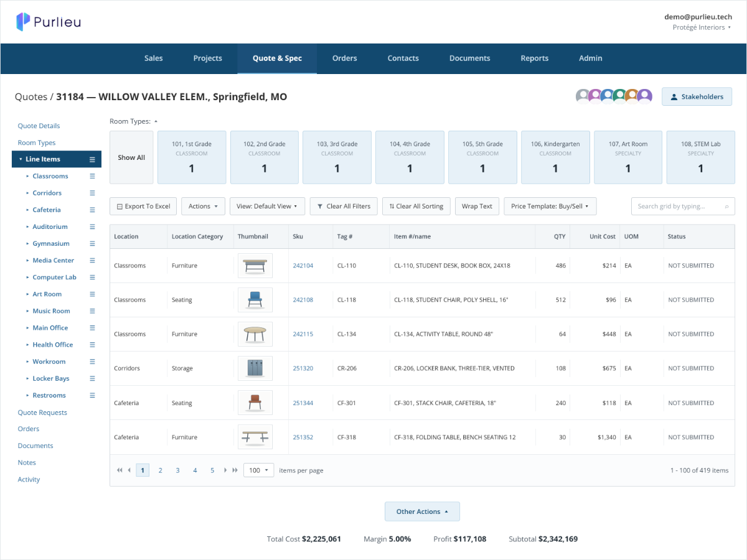Screen dimensions: 747x560
Task: Go to the first page of results
Action: click(119, 470)
